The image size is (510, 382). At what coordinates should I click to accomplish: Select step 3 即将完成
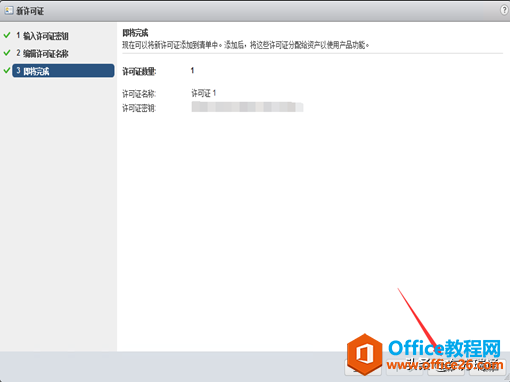click(x=63, y=71)
